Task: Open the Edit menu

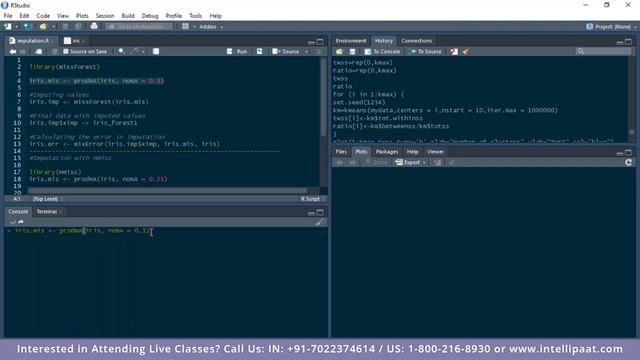Action: click(24, 16)
